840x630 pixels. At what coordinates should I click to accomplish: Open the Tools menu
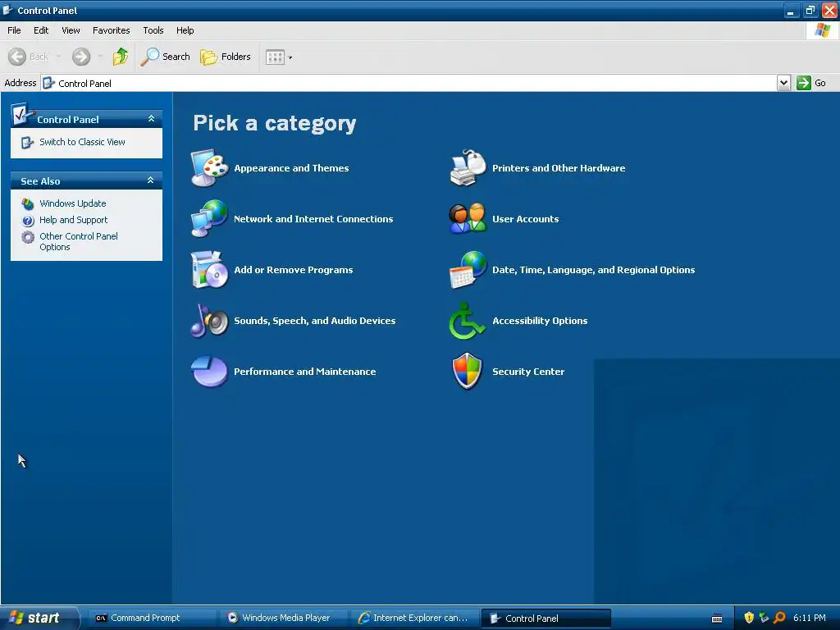pyautogui.click(x=153, y=30)
